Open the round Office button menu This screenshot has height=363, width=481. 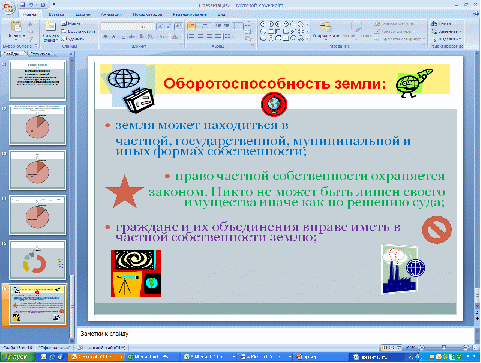8,8
